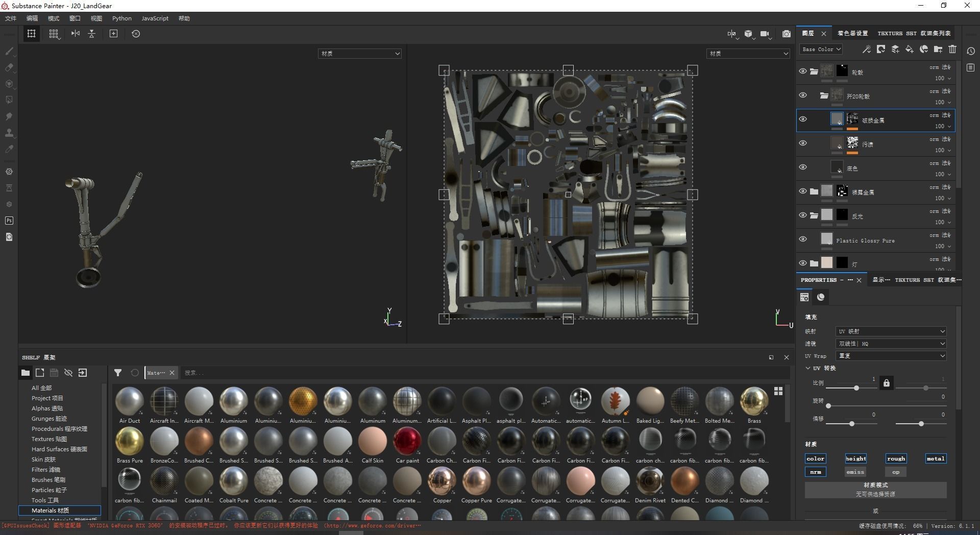Hide the Plastic Glossy Pure layer
Image resolution: width=980 pixels, height=535 pixels.
tap(803, 239)
